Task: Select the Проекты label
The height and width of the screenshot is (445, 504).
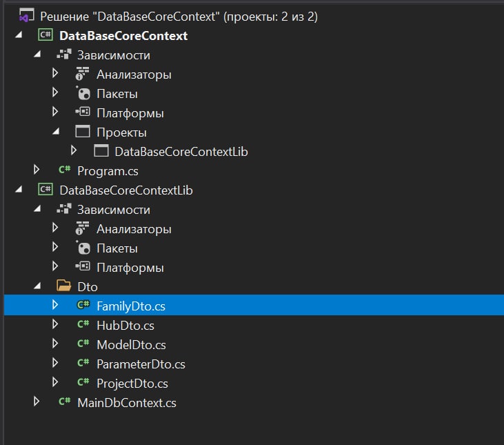Action: coord(121,132)
